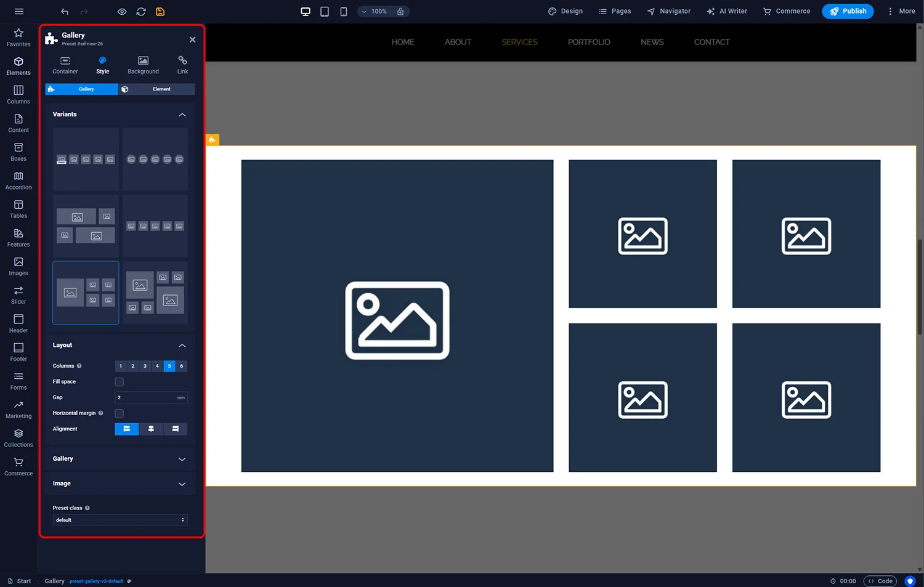Collapse the Variants section
The width and height of the screenshot is (924, 587).
click(182, 115)
